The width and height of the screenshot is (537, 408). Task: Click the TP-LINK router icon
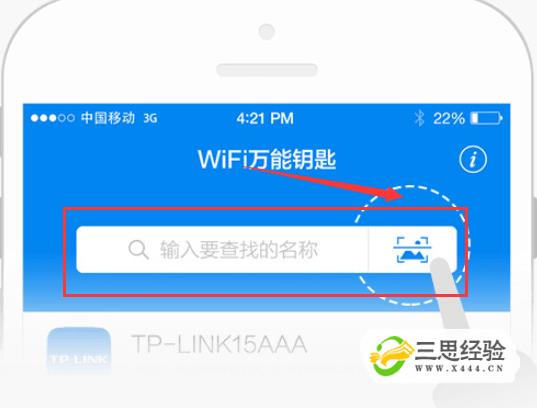coord(79,350)
